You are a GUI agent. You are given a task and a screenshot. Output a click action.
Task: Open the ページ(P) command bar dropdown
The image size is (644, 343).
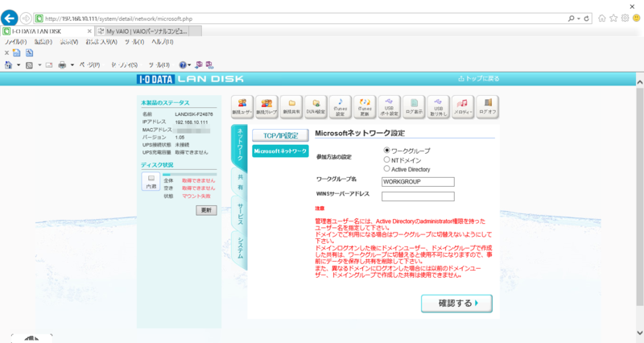click(89, 65)
